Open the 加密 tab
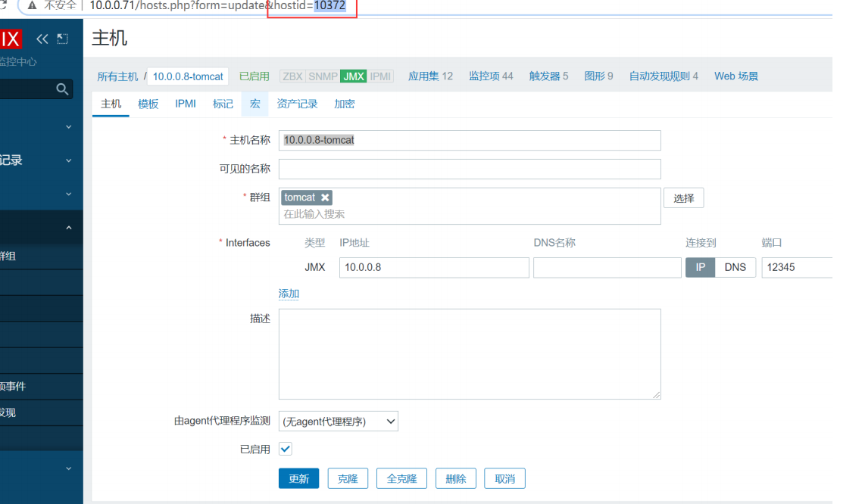 (x=344, y=104)
